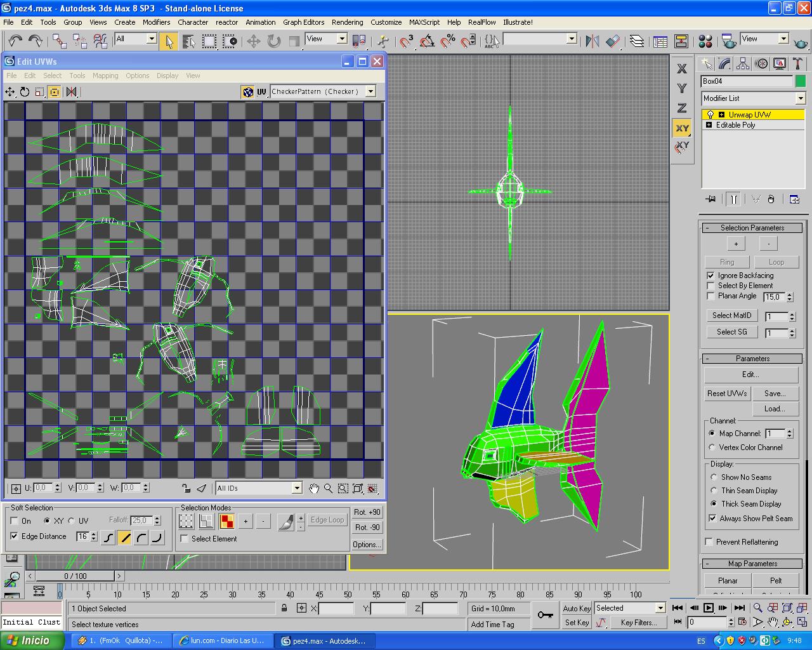Toggle the Auto Key button
Image resolution: width=812 pixels, height=650 pixels.
[577, 608]
